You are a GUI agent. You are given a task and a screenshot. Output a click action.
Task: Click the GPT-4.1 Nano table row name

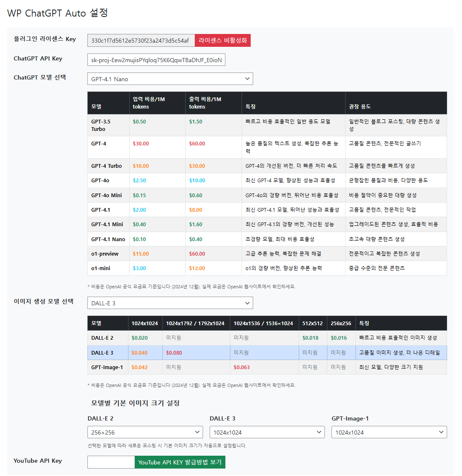pyautogui.click(x=108, y=239)
